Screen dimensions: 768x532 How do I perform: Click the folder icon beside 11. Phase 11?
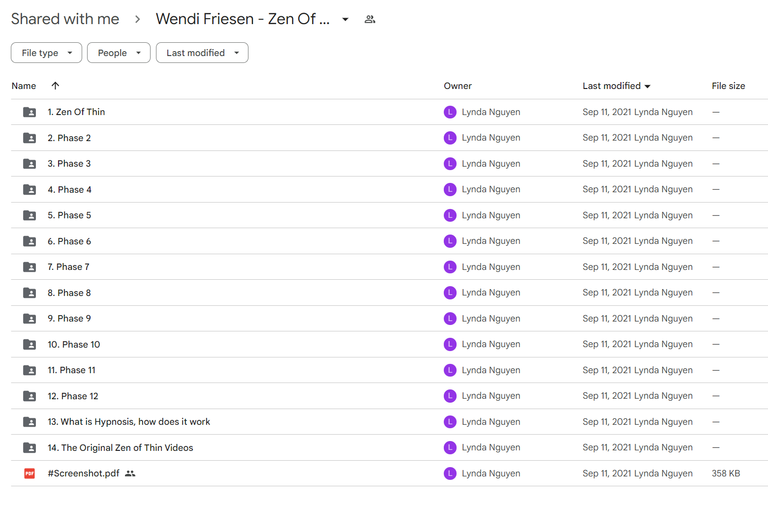tap(30, 370)
